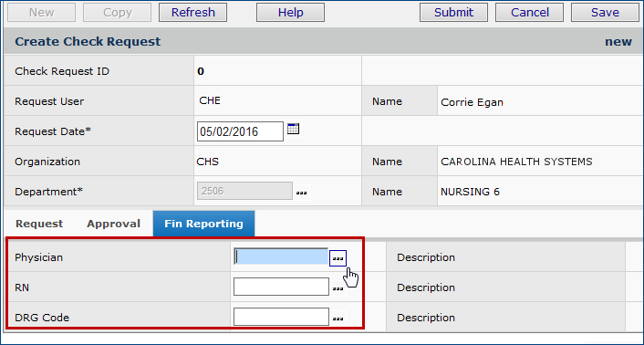
Task: Click into the DRG Code text field
Action: [x=281, y=317]
